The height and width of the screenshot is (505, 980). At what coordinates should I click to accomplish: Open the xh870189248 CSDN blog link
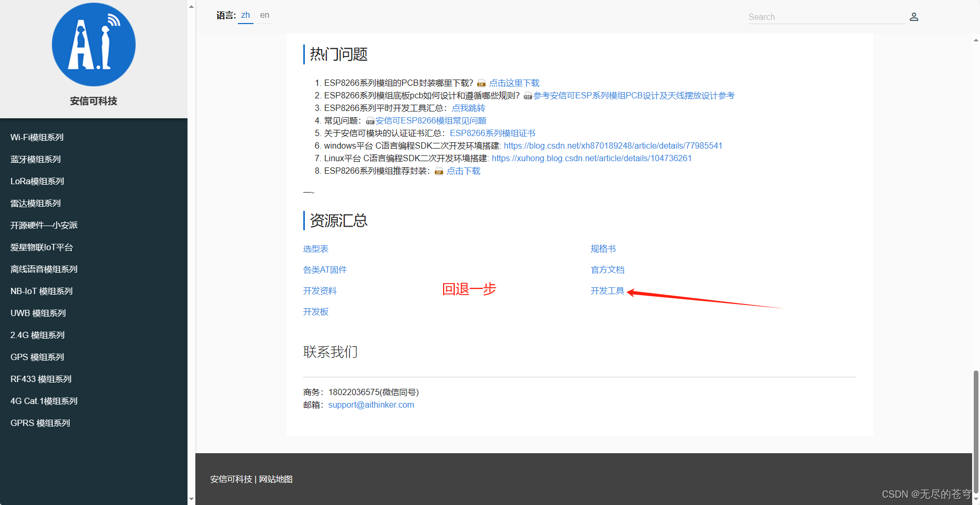tap(613, 146)
